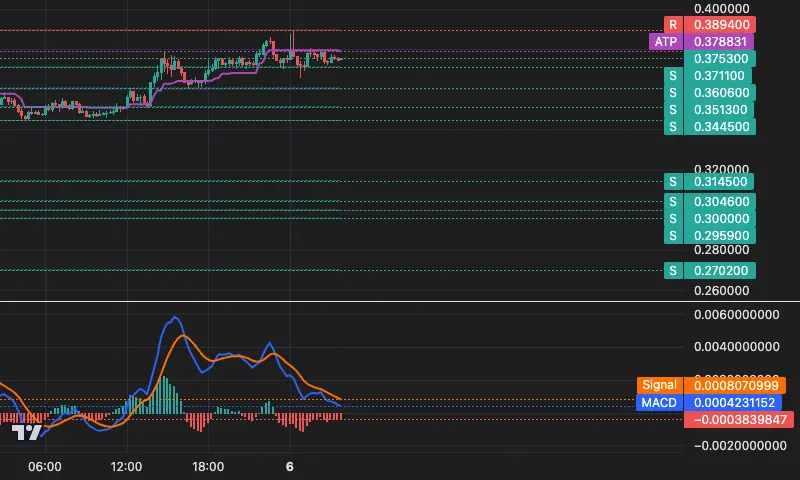800x480 pixels.
Task: Click the 18:00 time axis label
Action: [208, 467]
